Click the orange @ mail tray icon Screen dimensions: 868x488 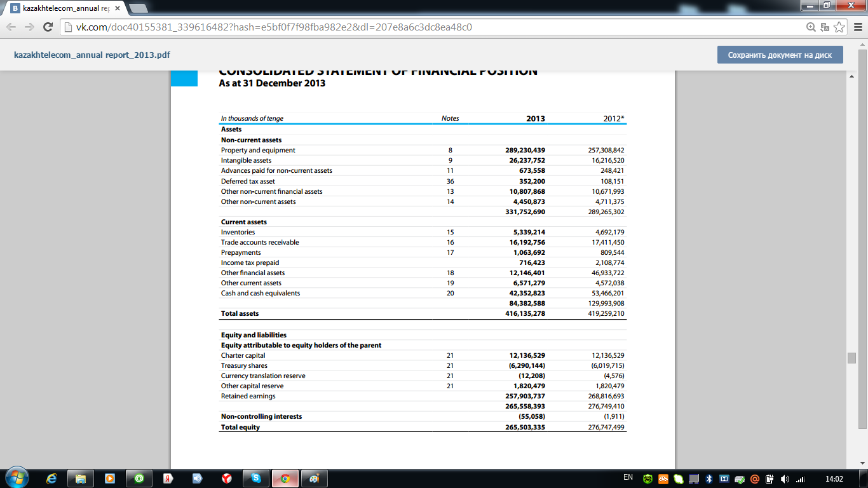[x=754, y=478]
